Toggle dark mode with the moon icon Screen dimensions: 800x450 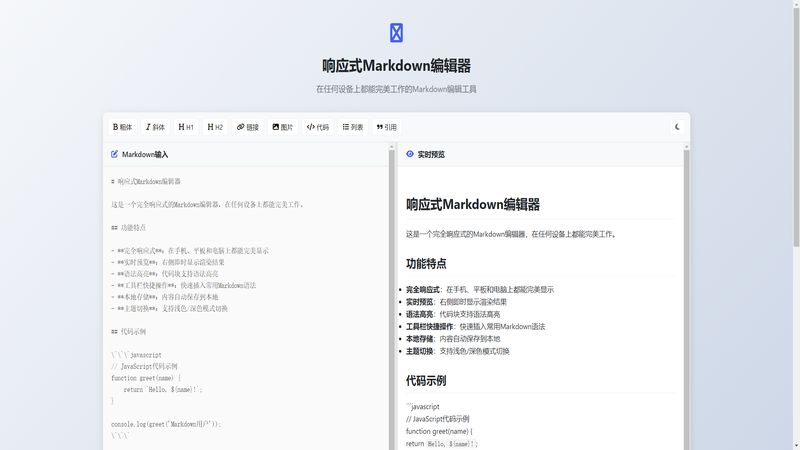click(x=677, y=127)
